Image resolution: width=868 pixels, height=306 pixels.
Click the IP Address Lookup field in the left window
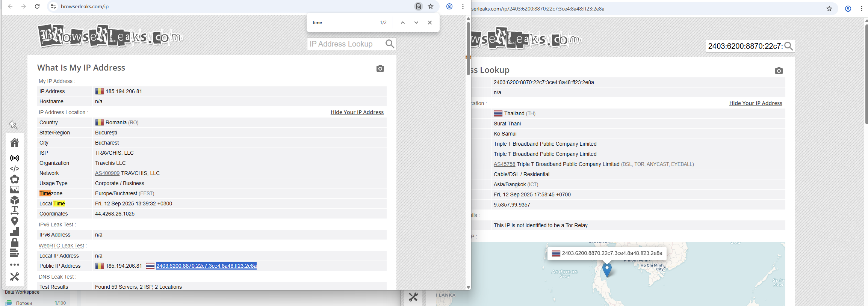tap(346, 44)
